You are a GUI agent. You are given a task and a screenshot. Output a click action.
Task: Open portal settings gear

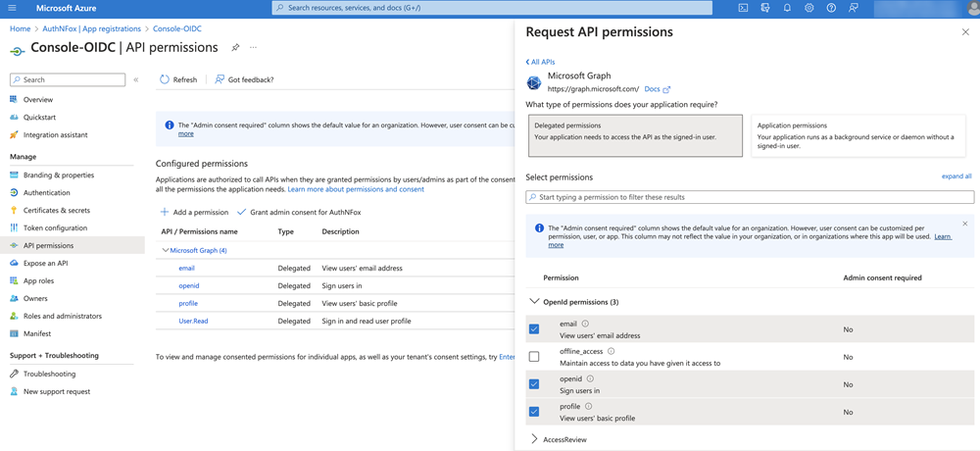point(808,8)
